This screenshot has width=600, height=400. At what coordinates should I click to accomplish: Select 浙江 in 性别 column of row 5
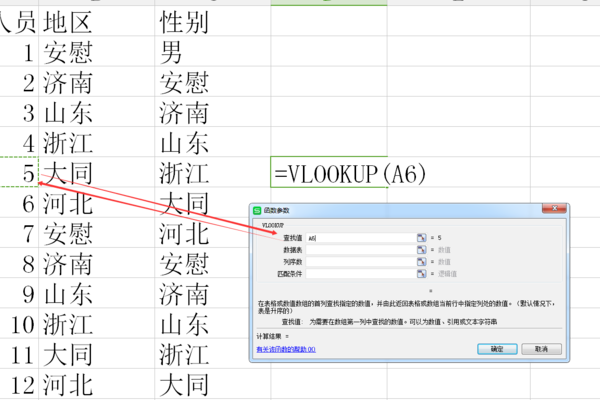pos(212,172)
